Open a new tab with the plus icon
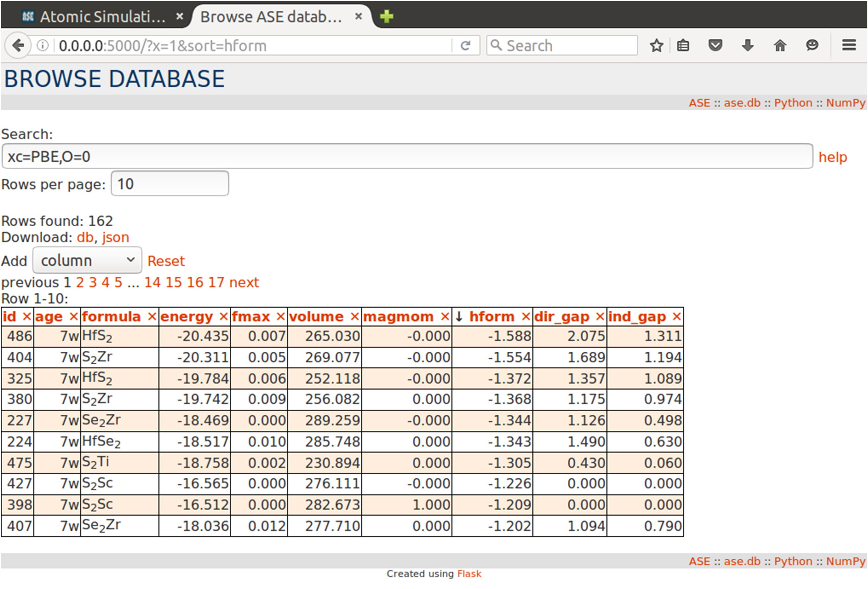Screen dimensions: 868x589 pyautogui.click(x=386, y=17)
